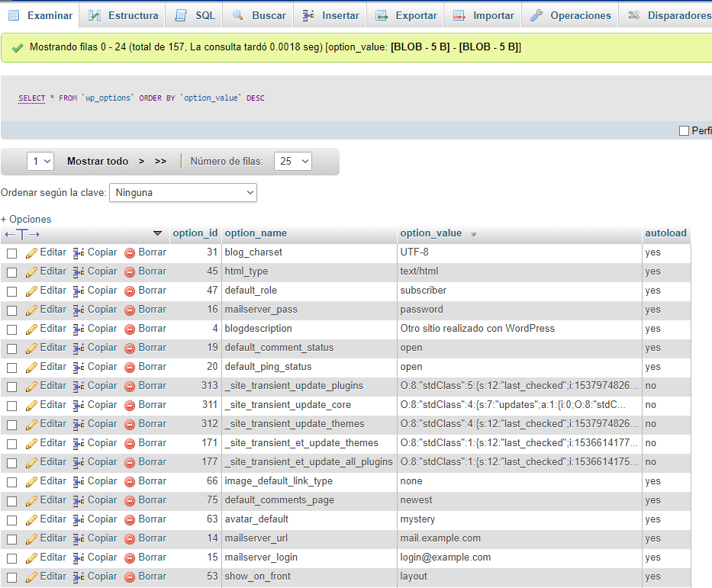Expand the Ordenar según la clave dropdown
The width and height of the screenshot is (712, 588).
pyautogui.click(x=183, y=193)
